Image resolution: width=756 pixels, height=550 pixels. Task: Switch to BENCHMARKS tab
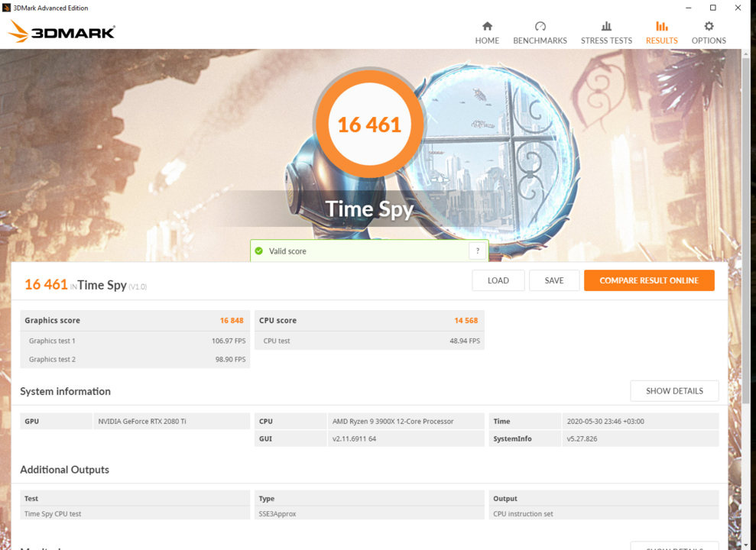540,33
